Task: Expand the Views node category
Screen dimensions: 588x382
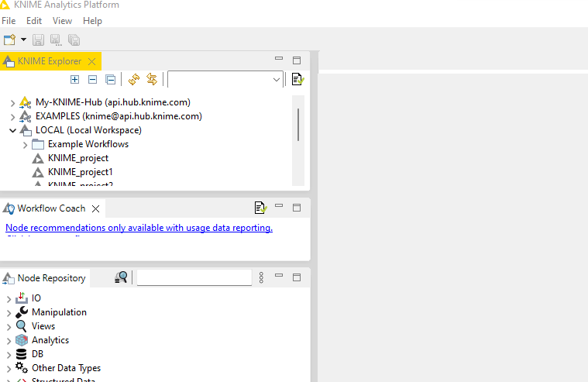Action: click(x=9, y=327)
